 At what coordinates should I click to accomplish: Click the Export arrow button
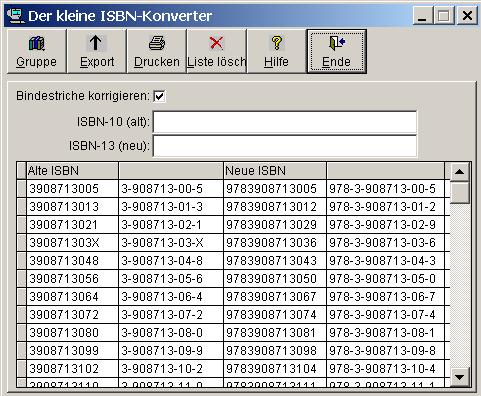97,51
